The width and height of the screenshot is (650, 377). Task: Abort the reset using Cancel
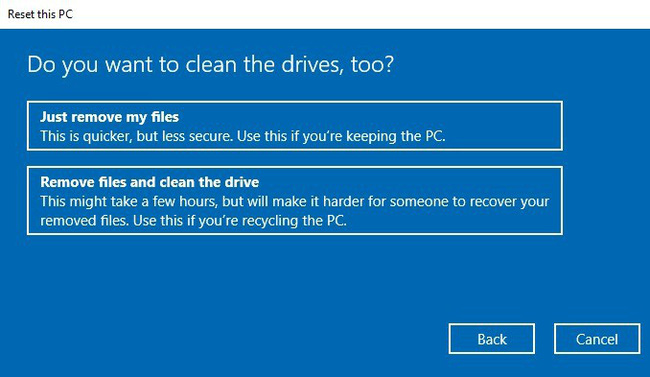click(x=597, y=339)
